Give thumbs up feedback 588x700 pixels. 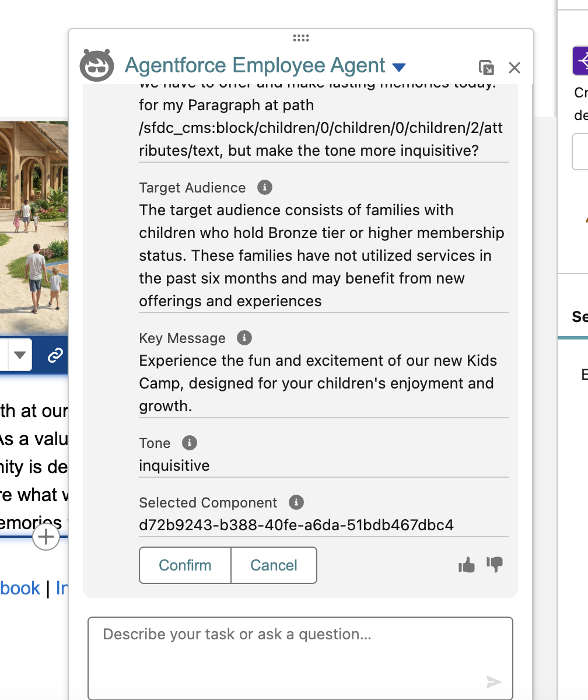(x=467, y=565)
